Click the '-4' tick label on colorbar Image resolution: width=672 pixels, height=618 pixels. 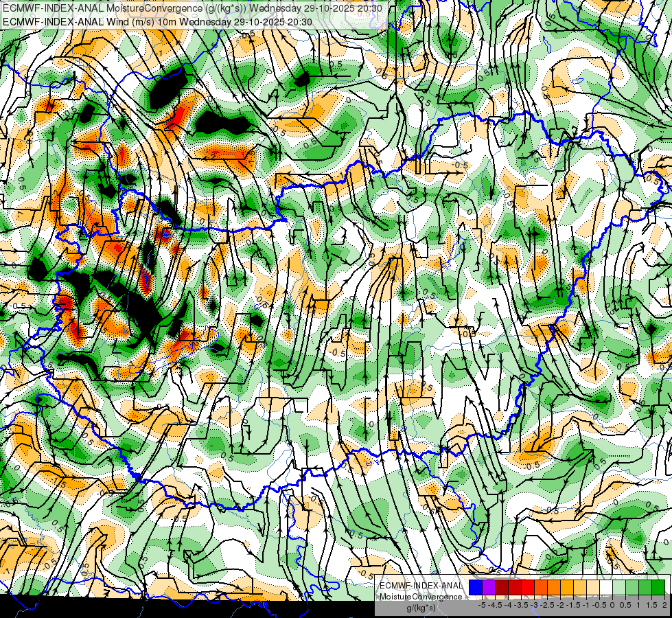[508, 605]
